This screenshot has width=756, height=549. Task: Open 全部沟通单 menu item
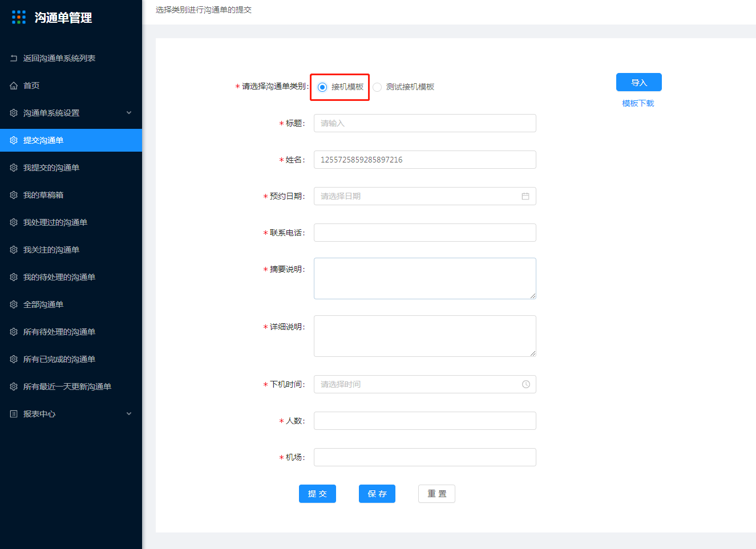coord(71,304)
